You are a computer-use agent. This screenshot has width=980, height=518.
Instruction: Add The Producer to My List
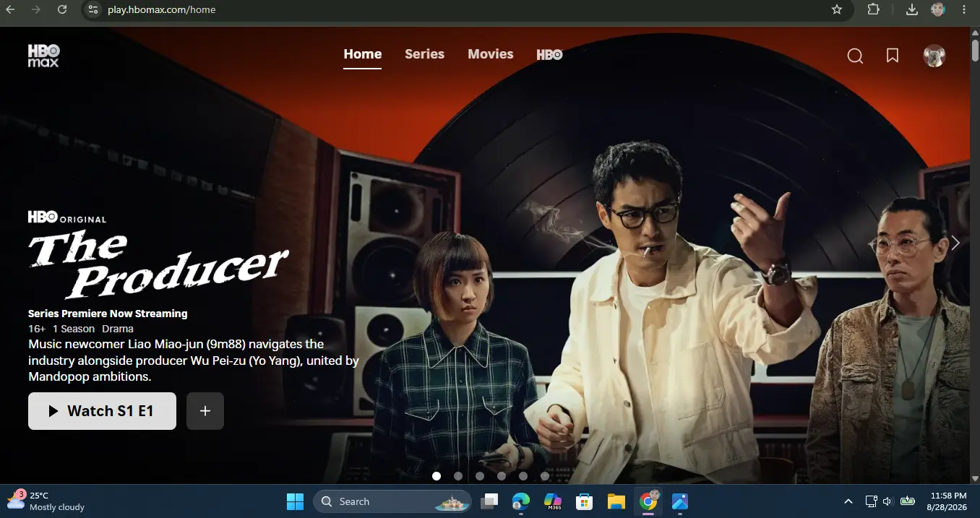click(x=205, y=411)
